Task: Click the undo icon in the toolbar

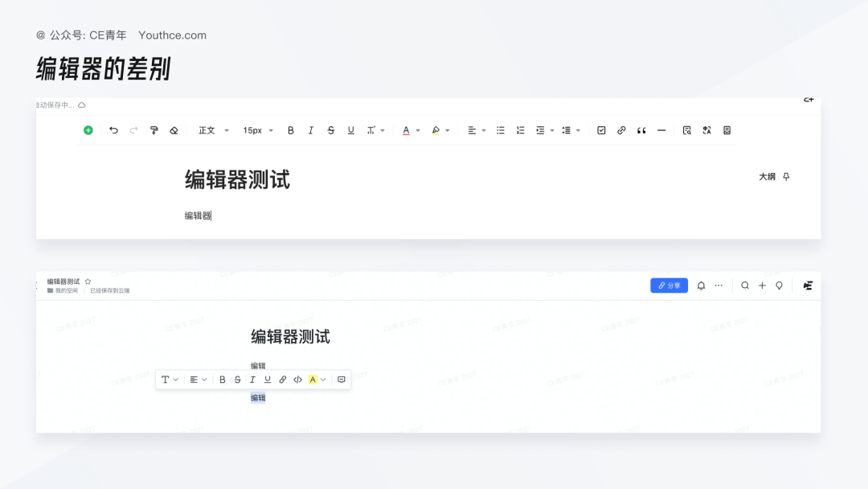Action: [113, 129]
